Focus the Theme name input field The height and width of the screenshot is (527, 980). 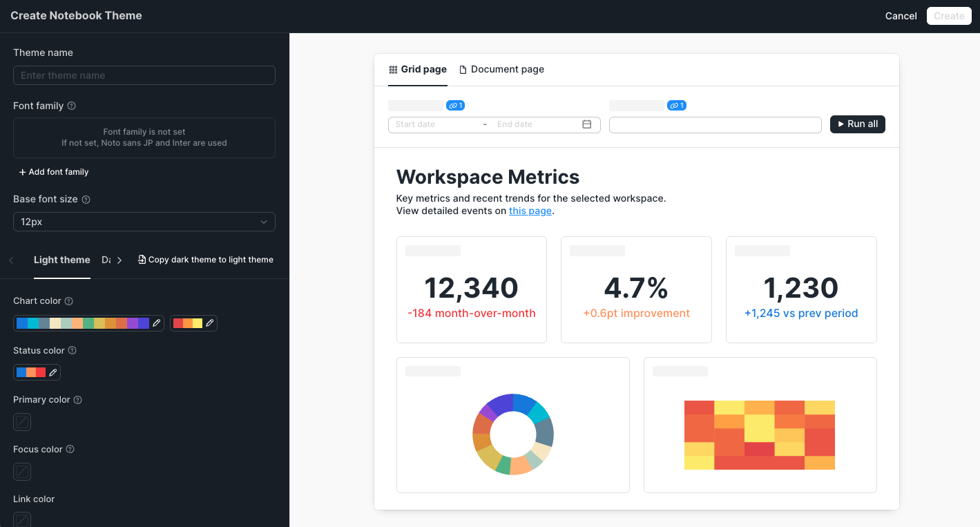click(144, 75)
